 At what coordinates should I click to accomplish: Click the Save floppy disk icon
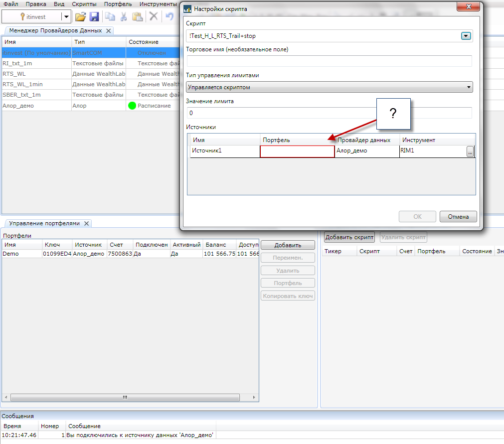(x=94, y=16)
